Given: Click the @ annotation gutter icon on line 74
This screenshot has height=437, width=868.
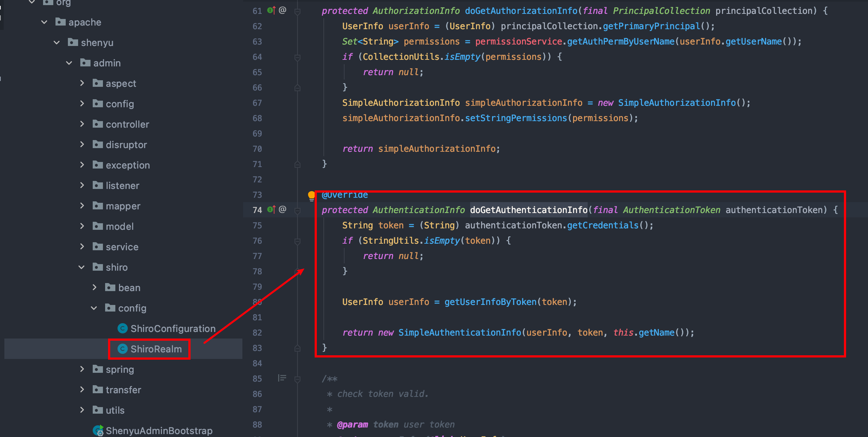Looking at the screenshot, I should click(283, 209).
